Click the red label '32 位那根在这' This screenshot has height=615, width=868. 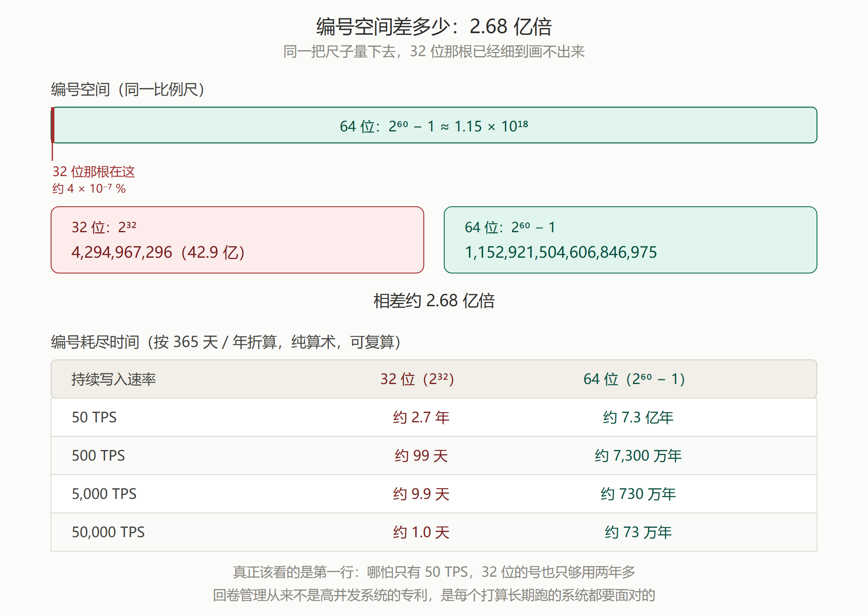[x=94, y=172]
